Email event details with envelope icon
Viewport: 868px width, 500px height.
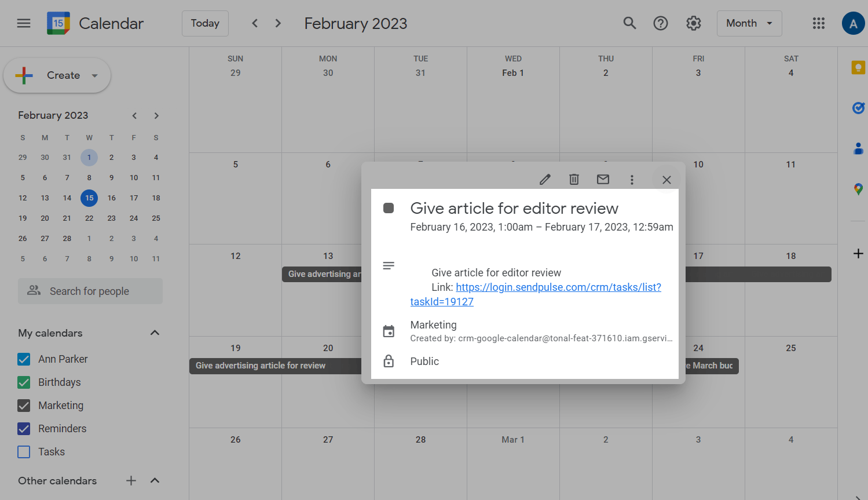click(x=603, y=180)
